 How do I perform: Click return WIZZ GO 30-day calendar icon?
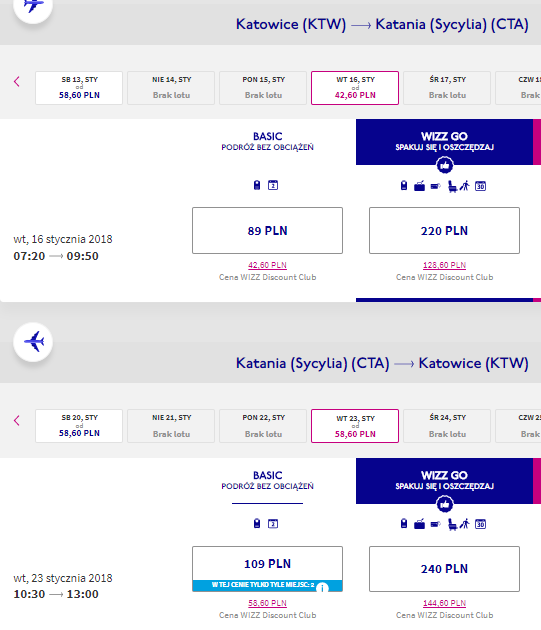(x=480, y=524)
